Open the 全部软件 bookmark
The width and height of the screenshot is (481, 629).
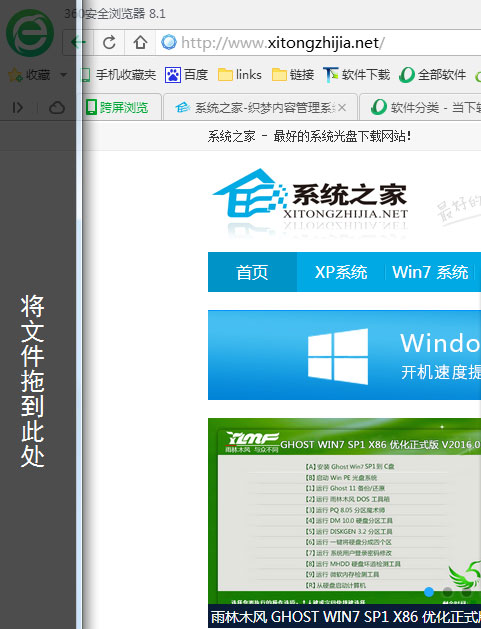click(432, 75)
